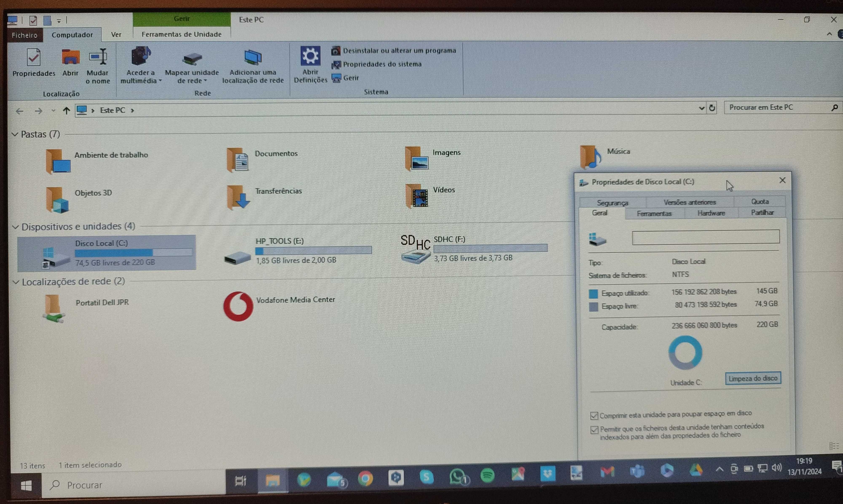The height and width of the screenshot is (504, 843).
Task: Collapse Dispositivos e unidades group
Action: click(16, 227)
